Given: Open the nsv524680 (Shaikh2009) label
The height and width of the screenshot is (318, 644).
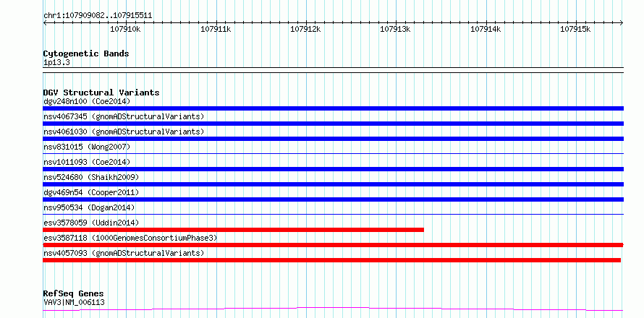Looking at the screenshot, I should coord(91,177).
